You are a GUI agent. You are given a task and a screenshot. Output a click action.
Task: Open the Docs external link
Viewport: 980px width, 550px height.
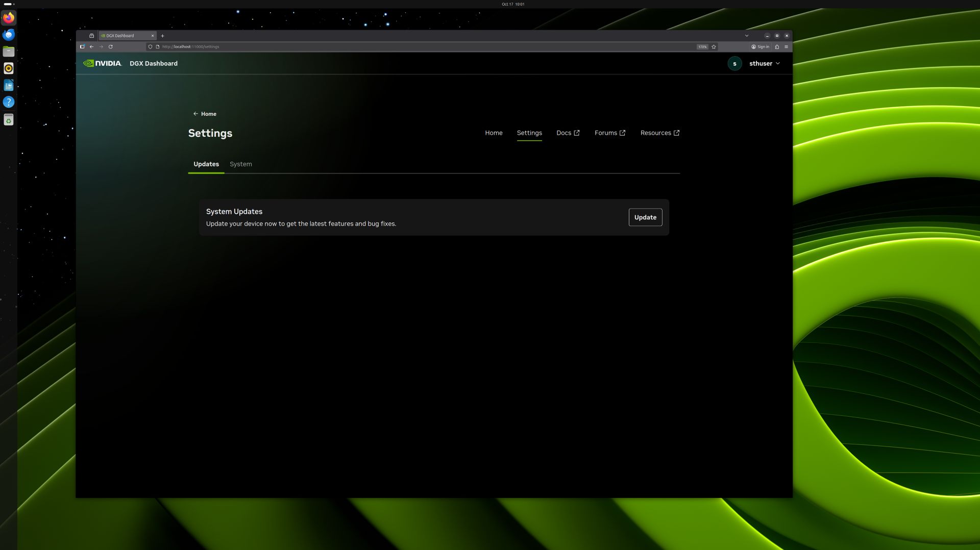(x=568, y=133)
